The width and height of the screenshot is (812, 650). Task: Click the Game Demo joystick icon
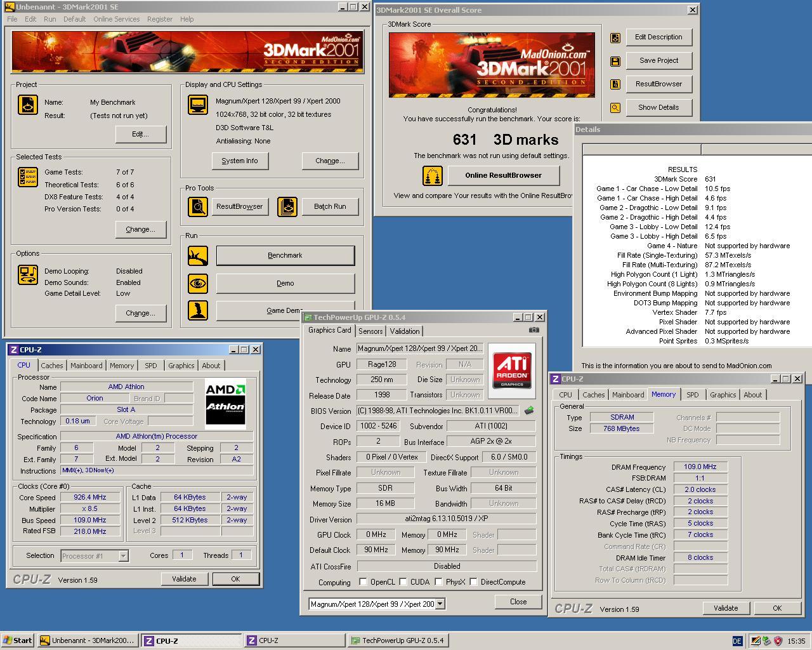198,310
